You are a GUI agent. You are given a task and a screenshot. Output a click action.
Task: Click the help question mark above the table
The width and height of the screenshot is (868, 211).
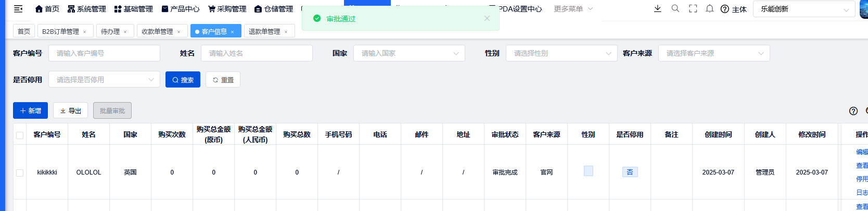coord(853,111)
